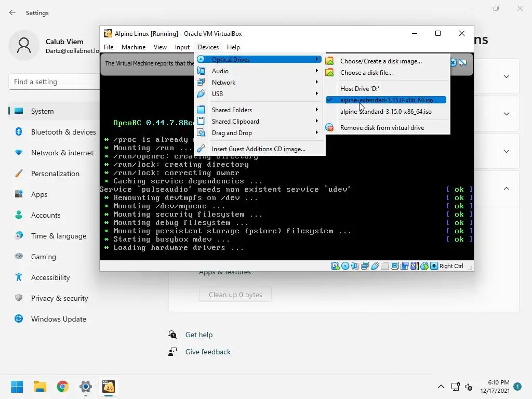
Task: Click Right Ctrl host key indicator
Action: (x=451, y=266)
